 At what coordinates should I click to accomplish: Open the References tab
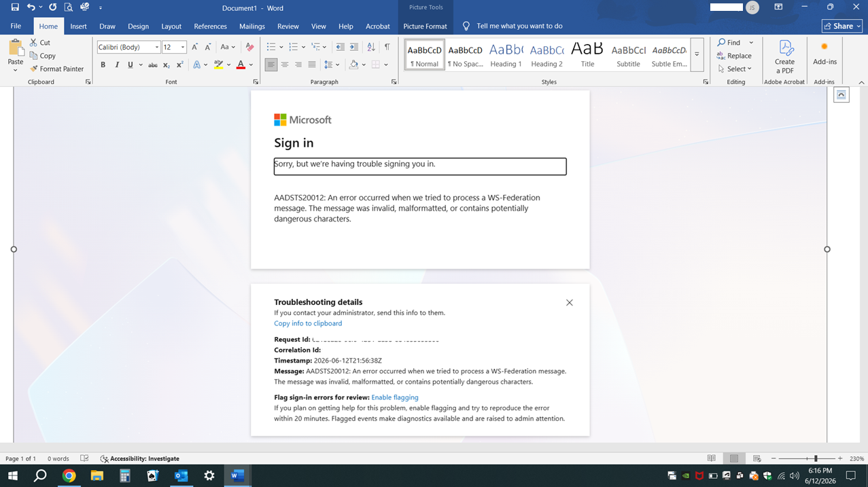[210, 26]
